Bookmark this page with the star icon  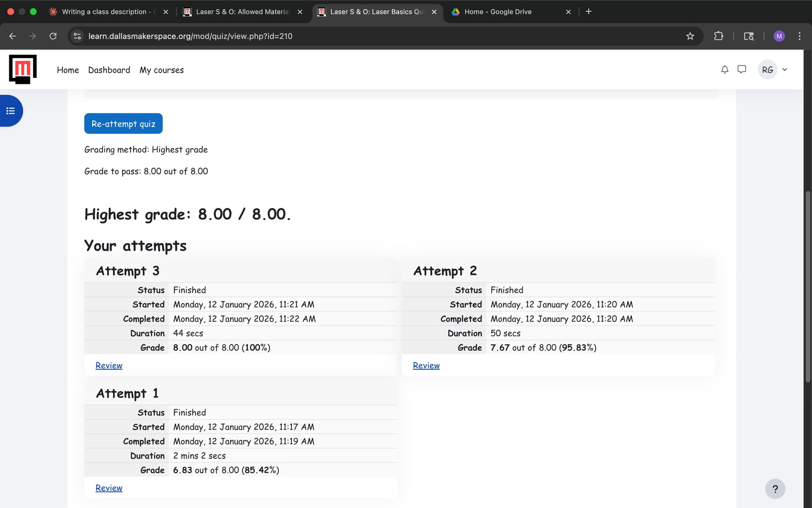click(x=690, y=36)
